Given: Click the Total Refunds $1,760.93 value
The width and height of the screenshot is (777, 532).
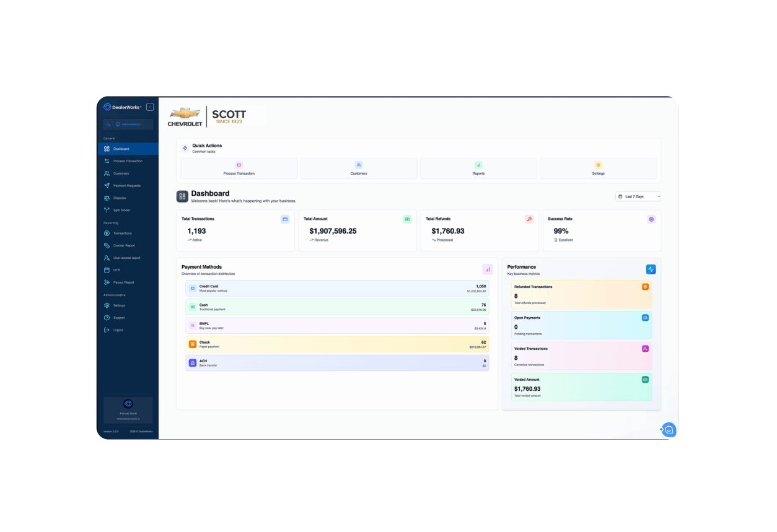Looking at the screenshot, I should tap(448, 231).
